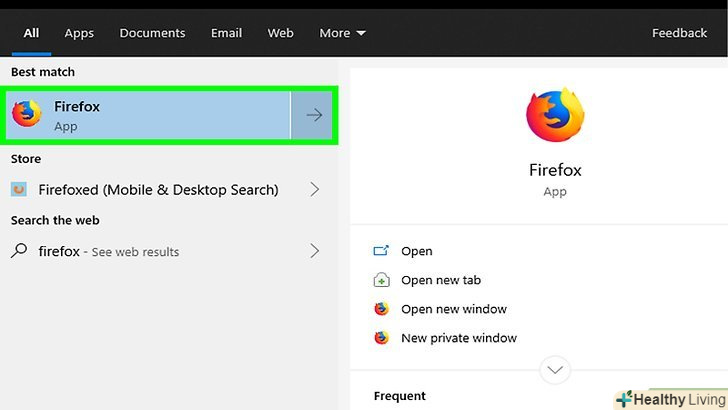
Task: Select the Web filter tab
Action: [281, 33]
